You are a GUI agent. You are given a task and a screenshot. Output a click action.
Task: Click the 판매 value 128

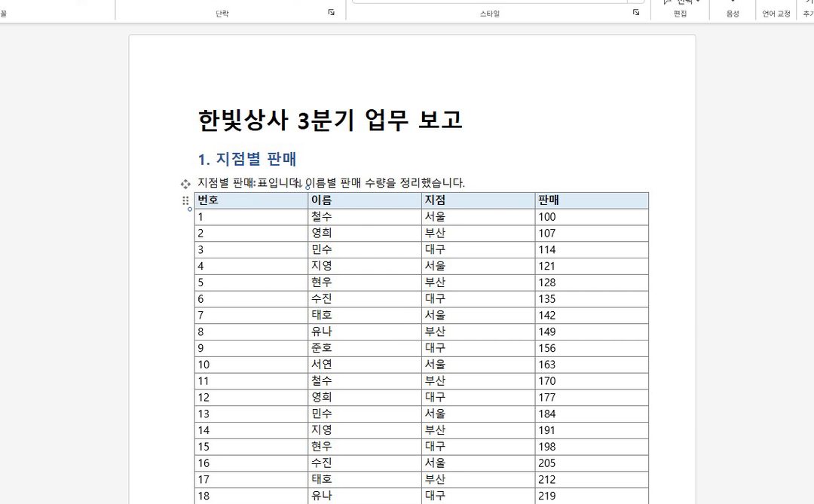coord(592,283)
